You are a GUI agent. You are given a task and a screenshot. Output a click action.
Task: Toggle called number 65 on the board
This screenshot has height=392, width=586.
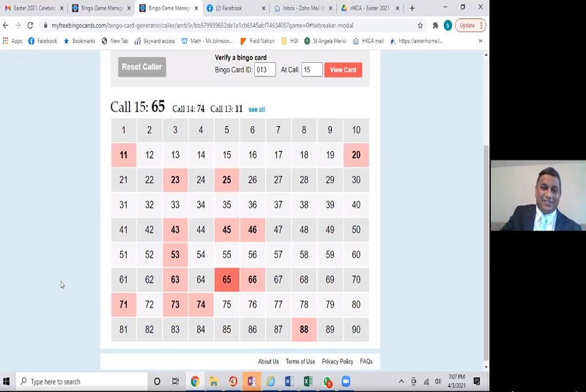tap(226, 280)
